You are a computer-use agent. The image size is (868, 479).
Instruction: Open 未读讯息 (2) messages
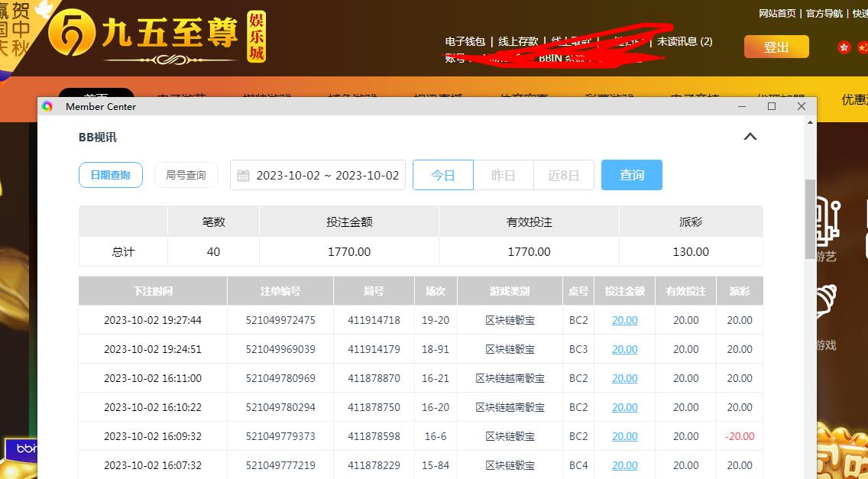coord(685,41)
